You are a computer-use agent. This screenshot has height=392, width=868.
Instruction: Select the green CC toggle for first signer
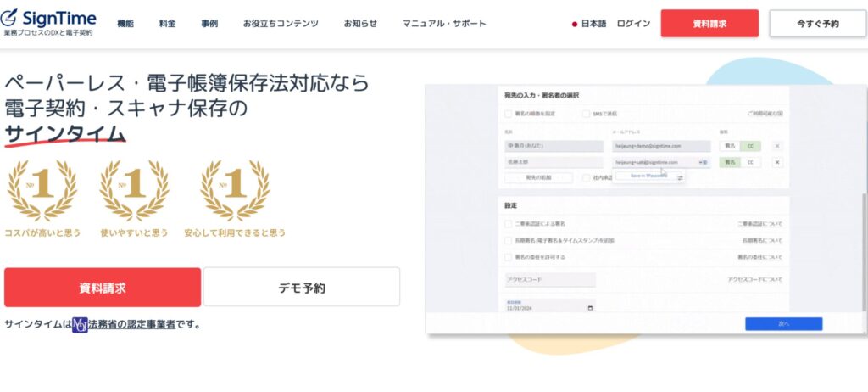tap(749, 146)
